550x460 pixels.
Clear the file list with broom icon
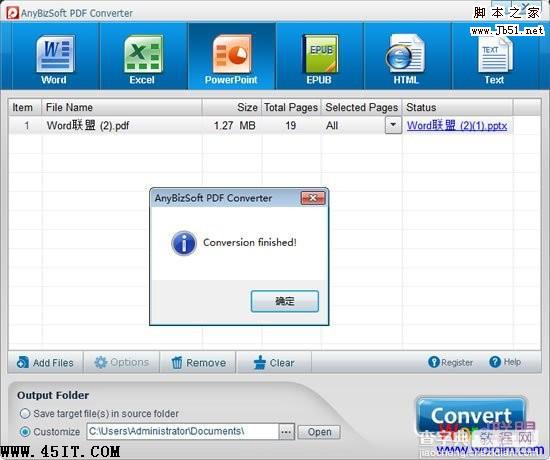pos(274,362)
